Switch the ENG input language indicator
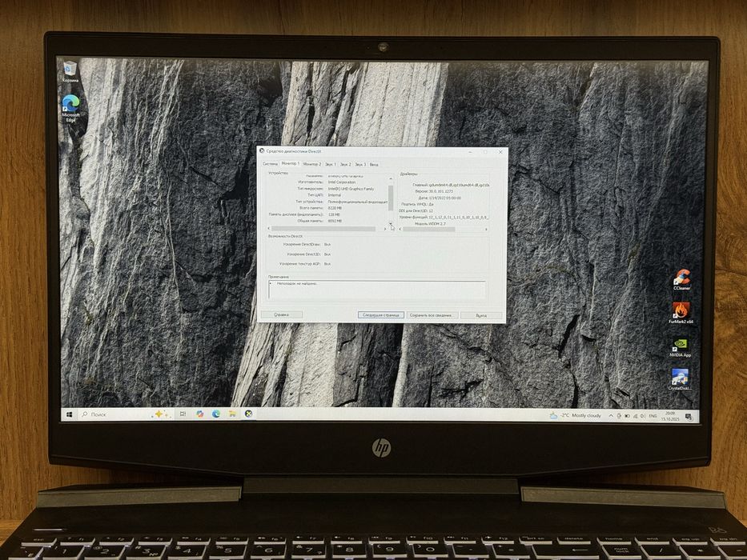747x560 pixels. tap(653, 416)
